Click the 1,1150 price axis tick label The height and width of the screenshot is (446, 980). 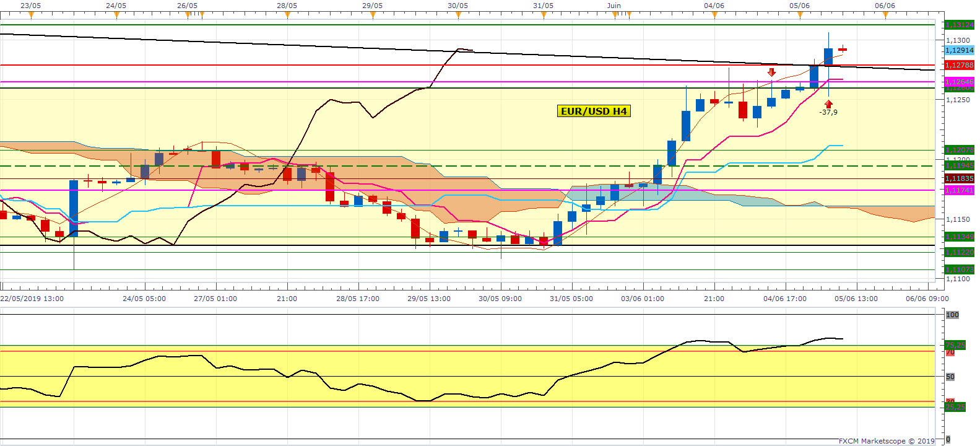tap(958, 219)
